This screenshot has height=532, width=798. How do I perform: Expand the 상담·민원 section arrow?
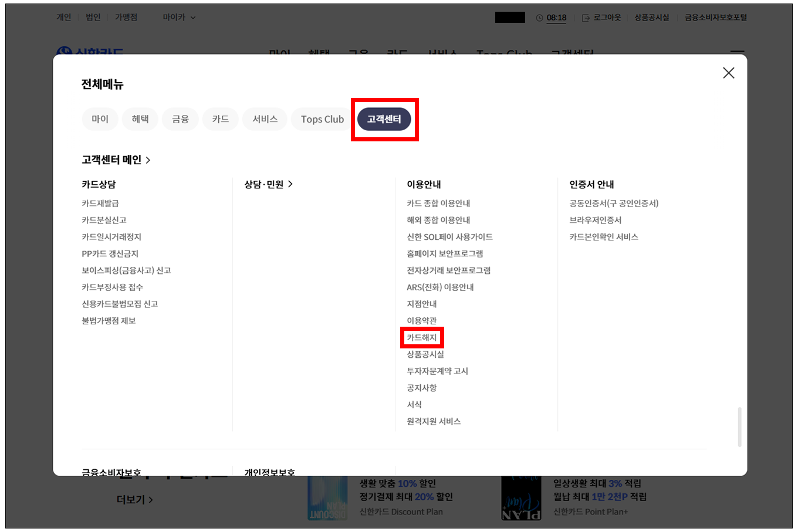[x=290, y=184]
